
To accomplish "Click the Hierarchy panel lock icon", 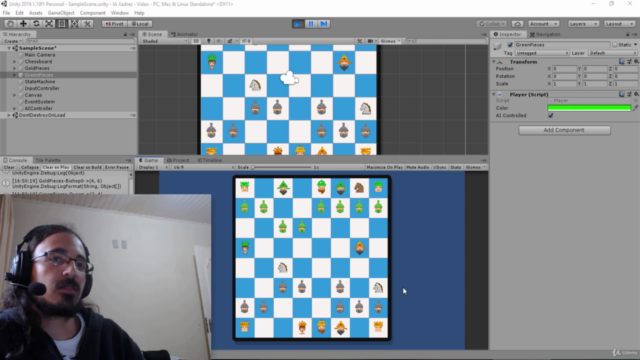I will click(x=125, y=34).
